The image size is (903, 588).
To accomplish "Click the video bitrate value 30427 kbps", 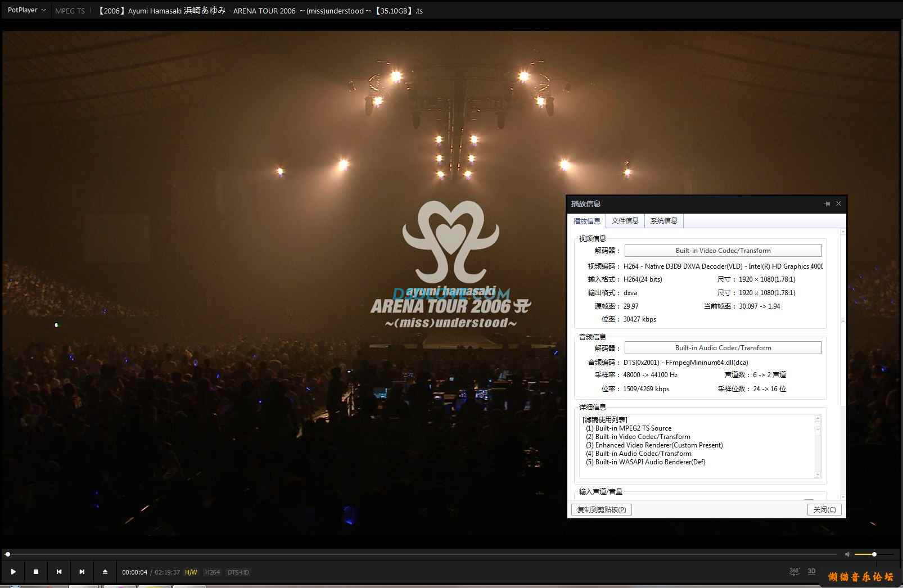I will pos(640,319).
